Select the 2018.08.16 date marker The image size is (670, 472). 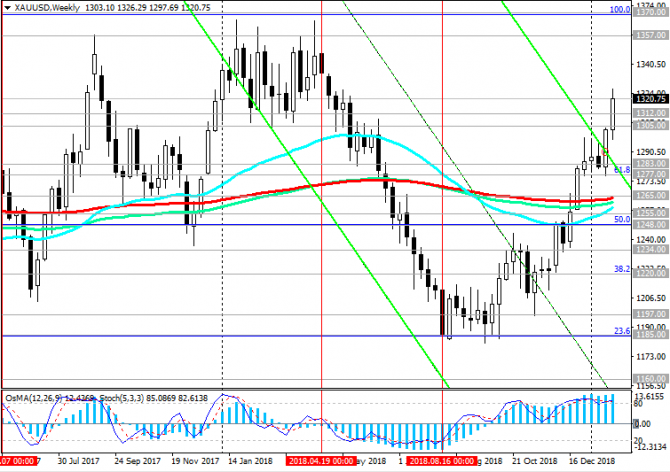[x=441, y=461]
